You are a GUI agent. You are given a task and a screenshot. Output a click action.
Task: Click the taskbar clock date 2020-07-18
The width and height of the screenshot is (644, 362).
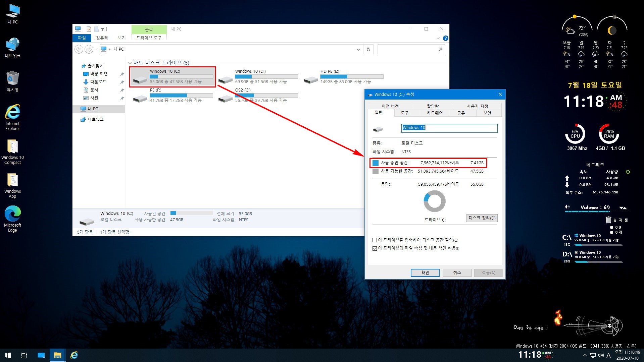pyautogui.click(x=627, y=358)
